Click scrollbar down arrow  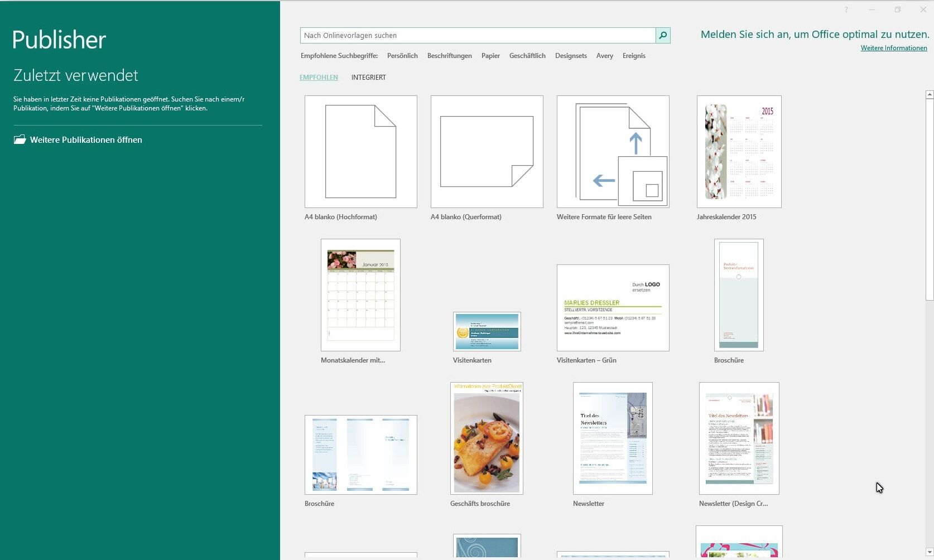coord(930,552)
